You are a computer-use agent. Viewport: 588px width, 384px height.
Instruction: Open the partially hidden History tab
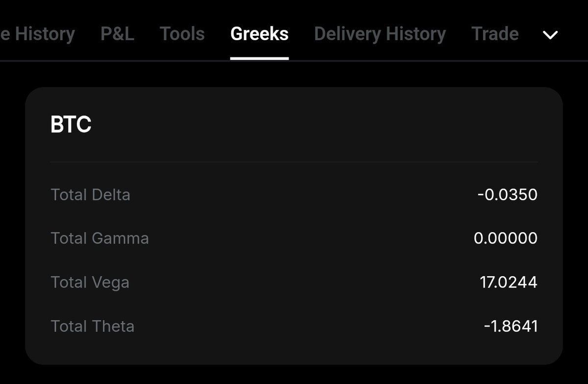click(37, 34)
